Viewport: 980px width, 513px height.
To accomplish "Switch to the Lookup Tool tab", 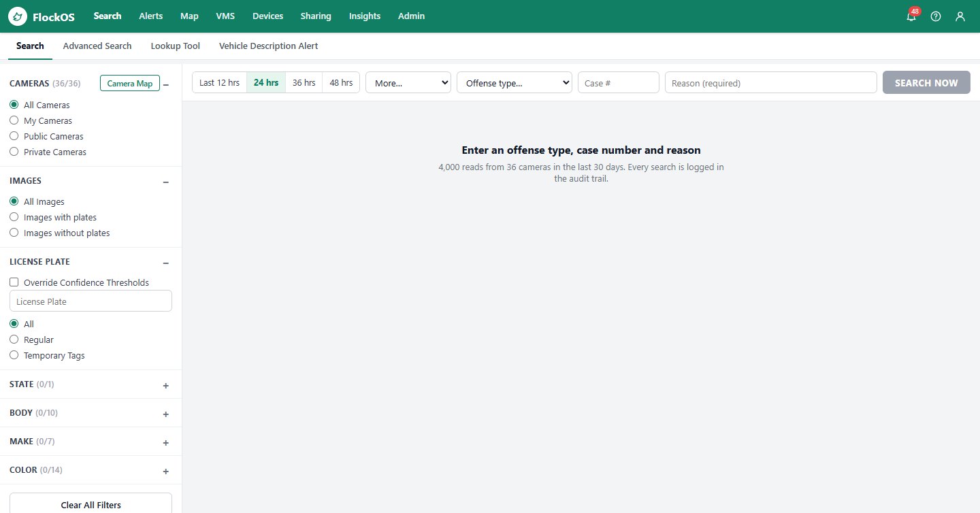I will point(176,46).
